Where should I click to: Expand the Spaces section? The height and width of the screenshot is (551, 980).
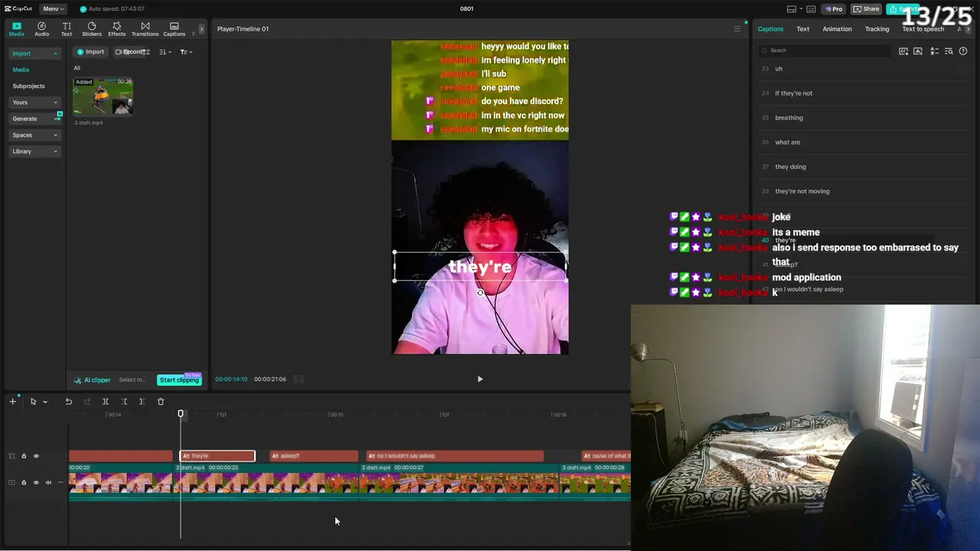[34, 135]
